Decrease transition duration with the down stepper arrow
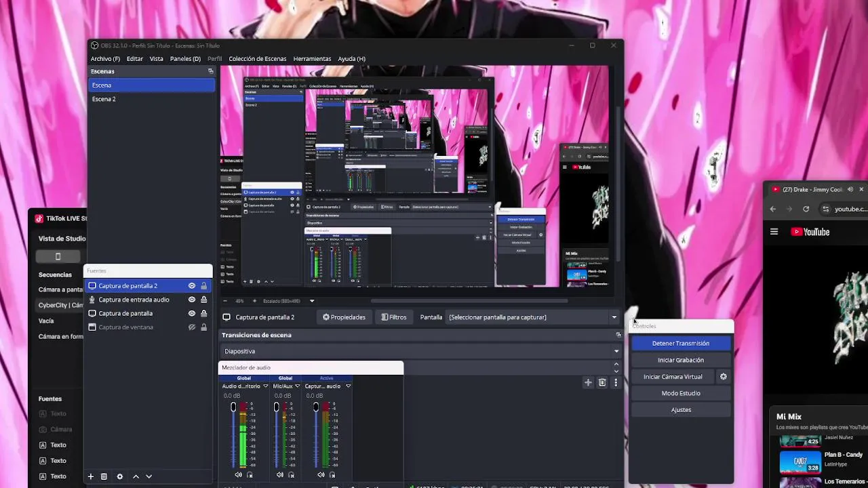Viewport: 868px width, 488px height. (616, 371)
